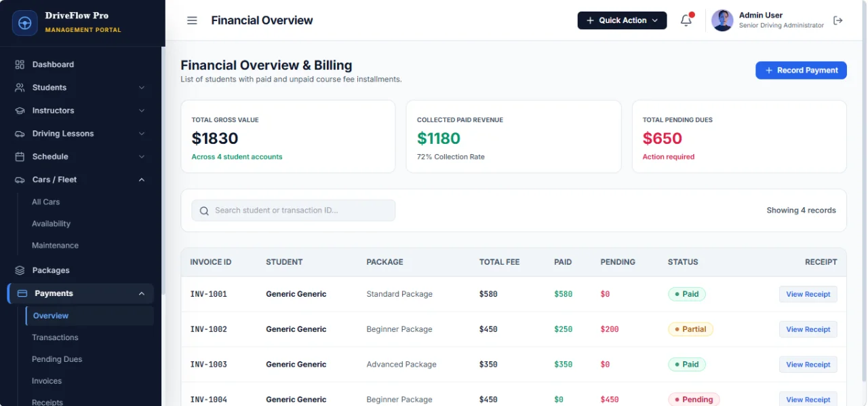Go to All Cars in sidebar
868x406 pixels.
pos(46,202)
